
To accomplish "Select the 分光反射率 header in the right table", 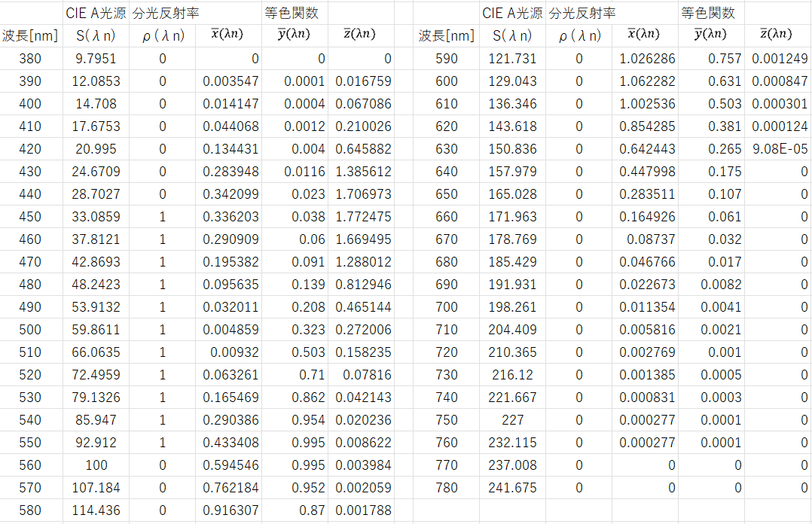I will click(x=582, y=13).
